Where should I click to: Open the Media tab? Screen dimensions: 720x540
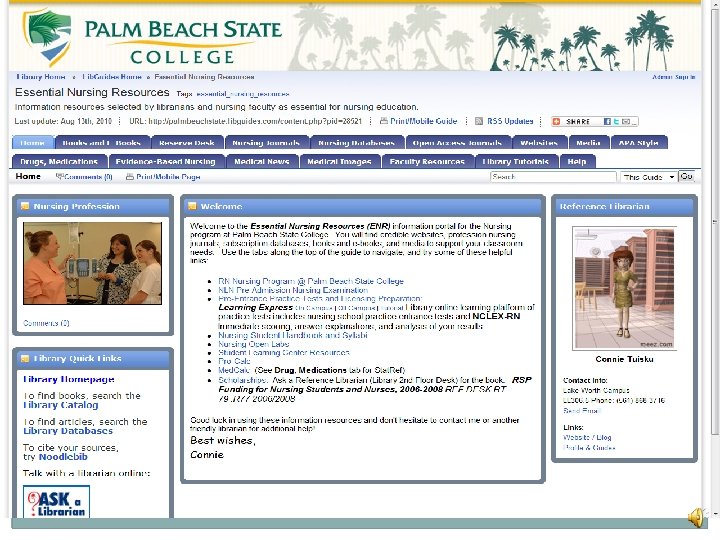[589, 143]
